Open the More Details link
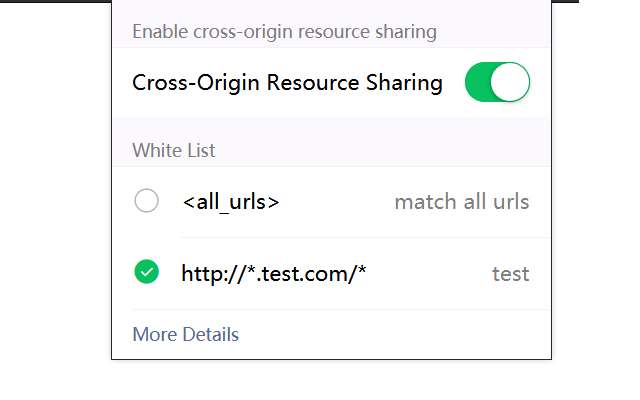 186,334
